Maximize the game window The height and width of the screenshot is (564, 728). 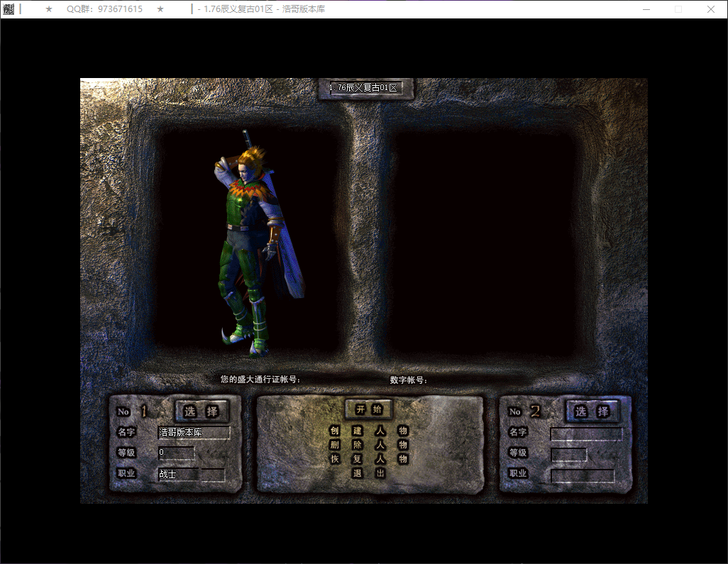click(x=678, y=9)
